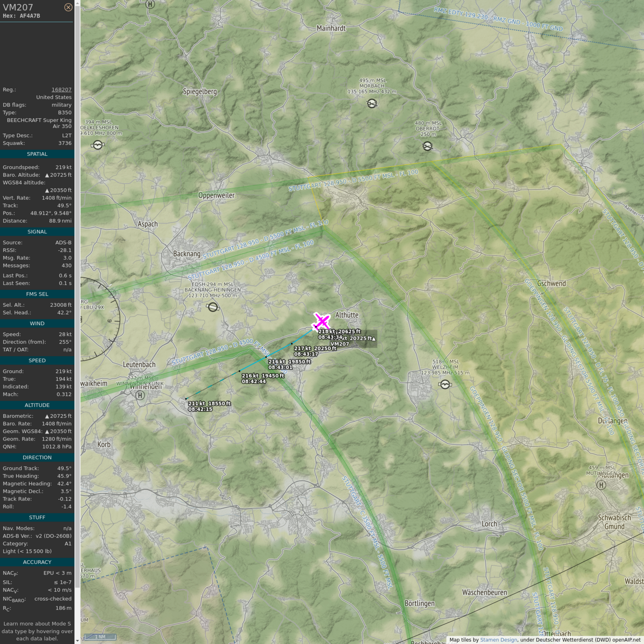Open the registration link 168207
This screenshot has height=644, width=644.
click(x=61, y=89)
